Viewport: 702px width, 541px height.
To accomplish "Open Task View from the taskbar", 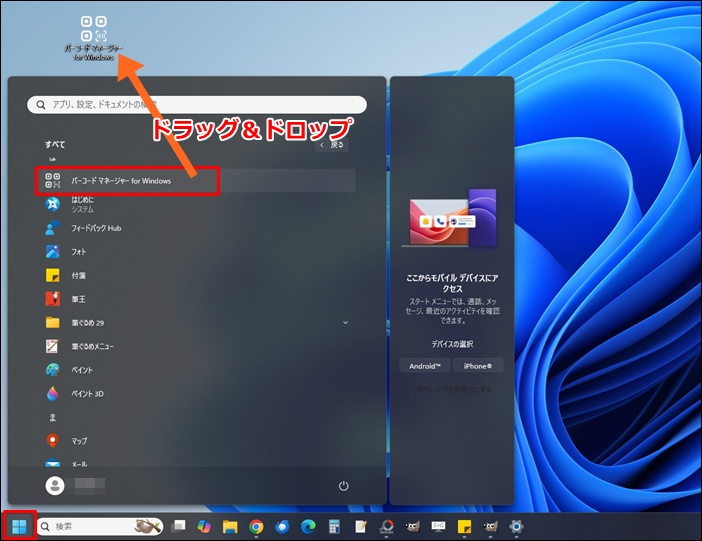I will click(x=178, y=526).
